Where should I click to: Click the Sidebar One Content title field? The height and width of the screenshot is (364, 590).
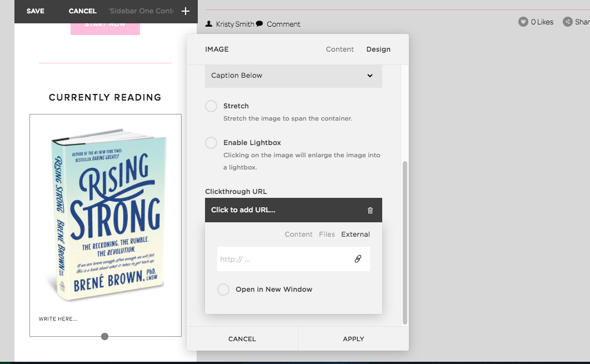[141, 11]
